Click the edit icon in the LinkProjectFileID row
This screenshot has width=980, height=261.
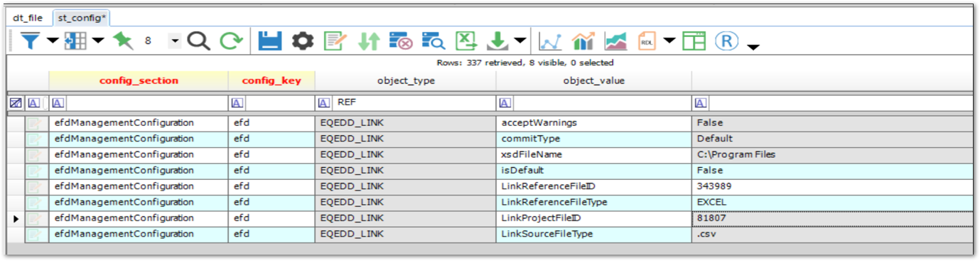click(x=35, y=218)
